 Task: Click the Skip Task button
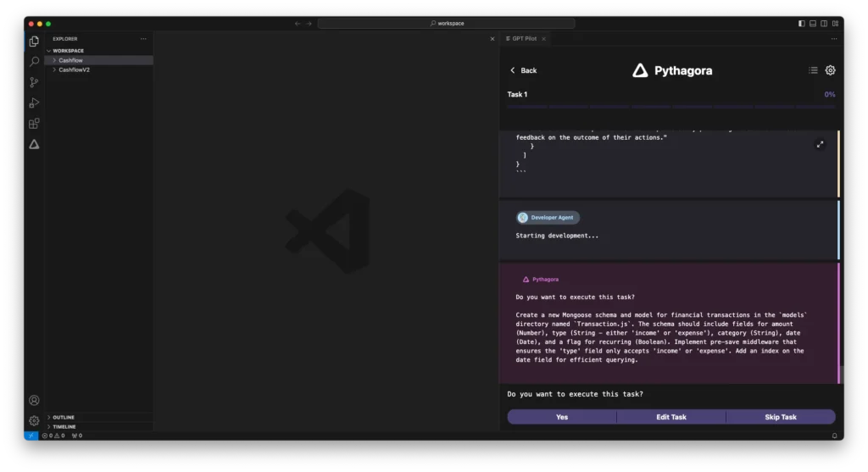click(781, 417)
